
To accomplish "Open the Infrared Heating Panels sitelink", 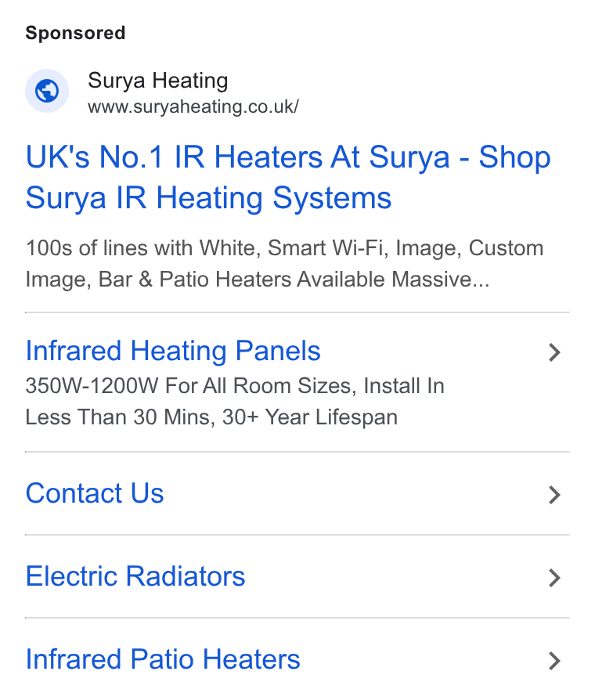I will click(173, 351).
